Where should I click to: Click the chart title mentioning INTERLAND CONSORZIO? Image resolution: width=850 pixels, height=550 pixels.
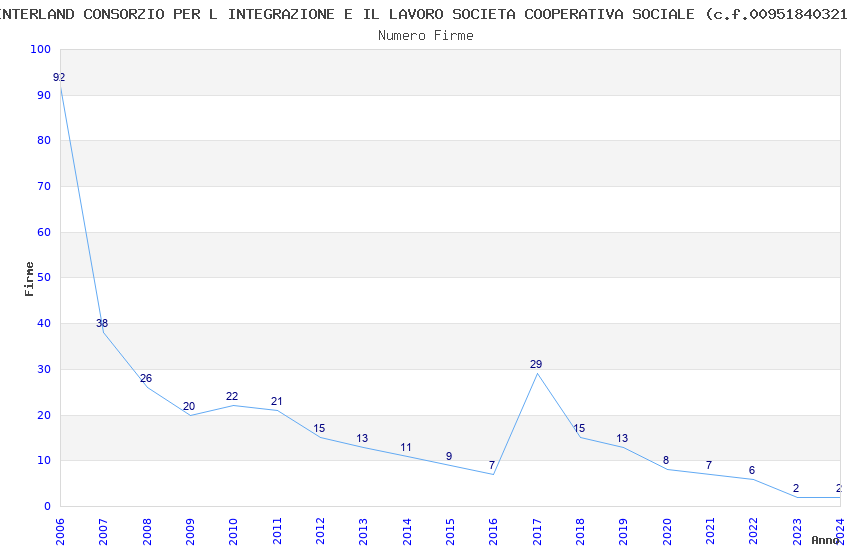click(x=425, y=15)
